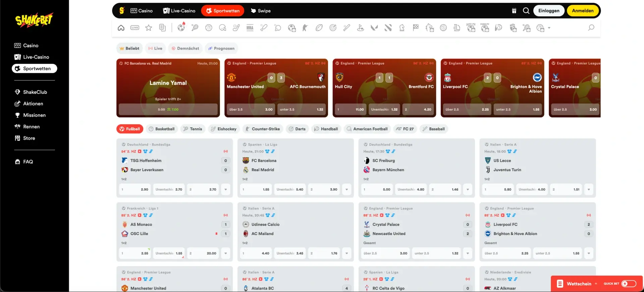Select the American football helmet icon
This screenshot has height=292, width=644.
(x=222, y=28)
